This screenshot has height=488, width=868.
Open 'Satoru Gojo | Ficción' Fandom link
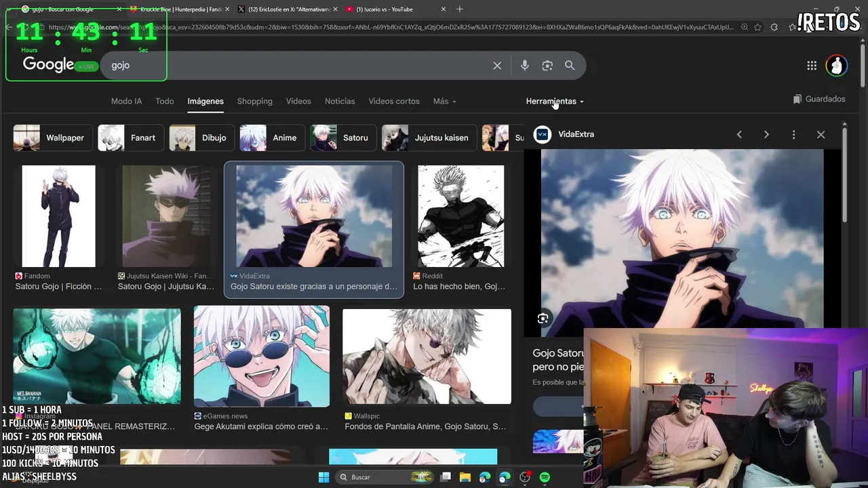[x=58, y=287]
